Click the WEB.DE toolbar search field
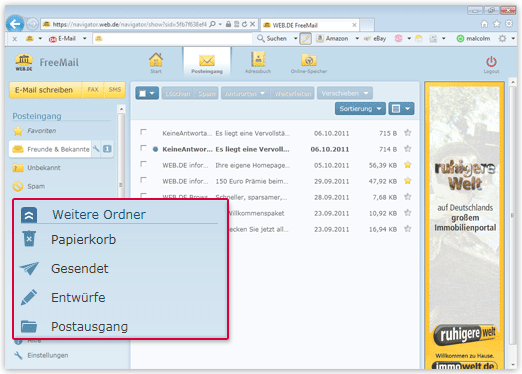Screen dimensions: 522x374 tap(173, 39)
